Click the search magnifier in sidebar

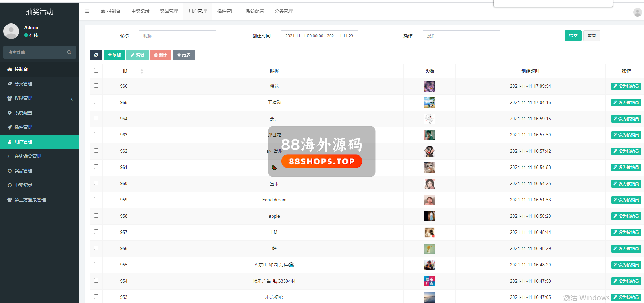click(x=69, y=52)
